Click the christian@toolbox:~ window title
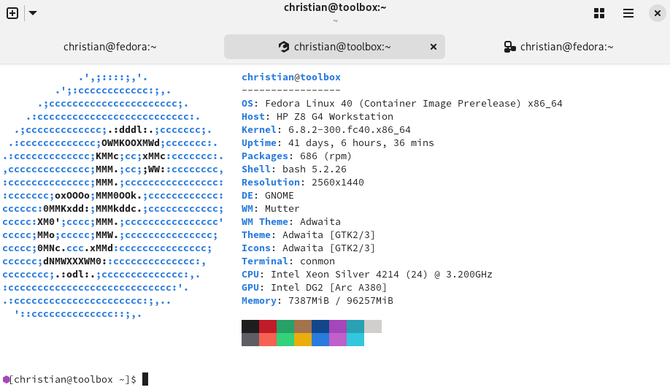The height and width of the screenshot is (390, 670). (335, 7)
